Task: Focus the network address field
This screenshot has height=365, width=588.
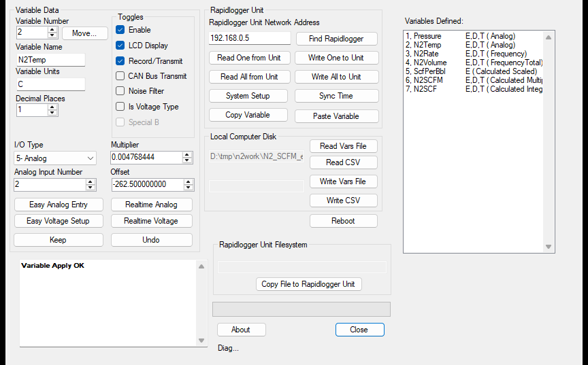Action: tap(249, 38)
